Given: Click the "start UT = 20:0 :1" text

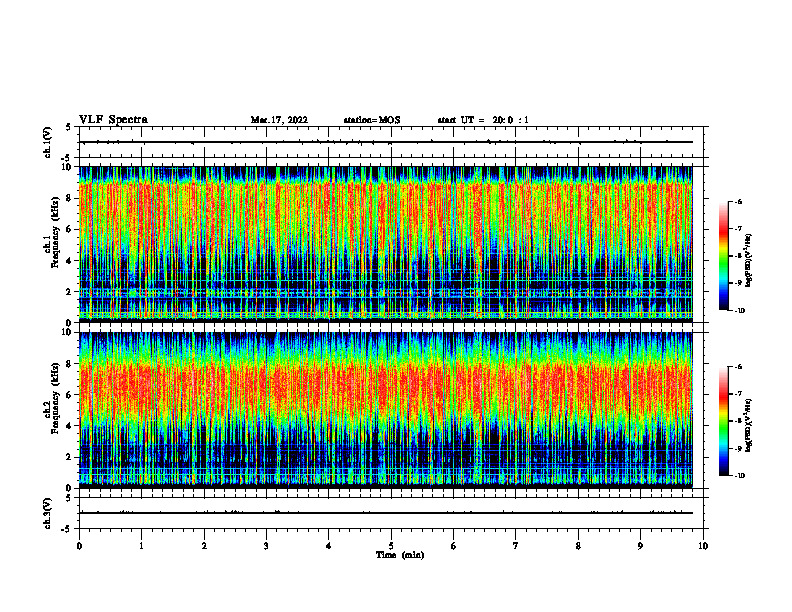Looking at the screenshot, I should [x=483, y=120].
